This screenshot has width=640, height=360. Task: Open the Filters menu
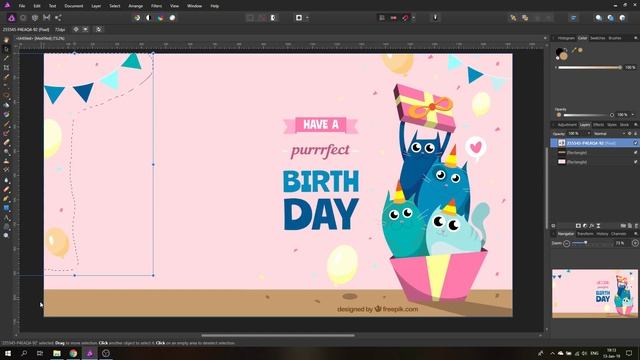pos(156,6)
